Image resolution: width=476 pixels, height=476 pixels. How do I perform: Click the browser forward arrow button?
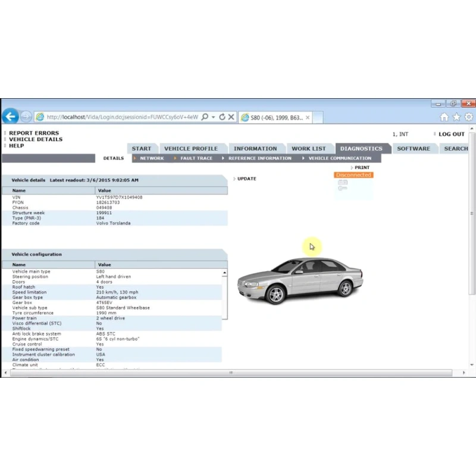tap(26, 117)
